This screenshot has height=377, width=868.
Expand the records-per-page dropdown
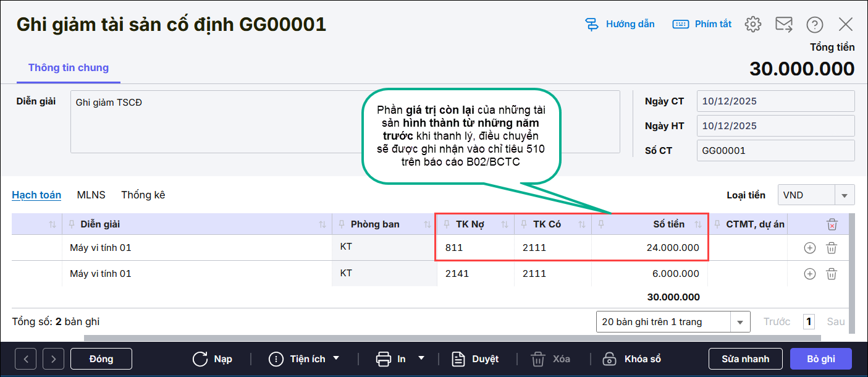(x=740, y=322)
